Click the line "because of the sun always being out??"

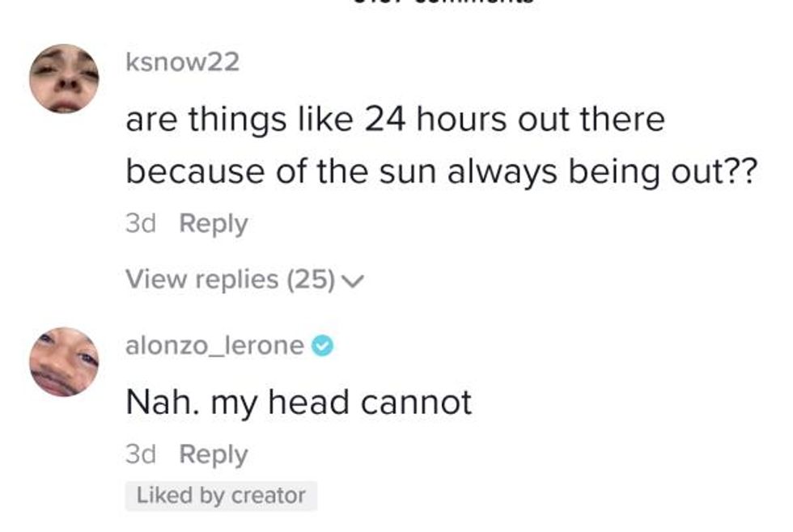click(440, 173)
